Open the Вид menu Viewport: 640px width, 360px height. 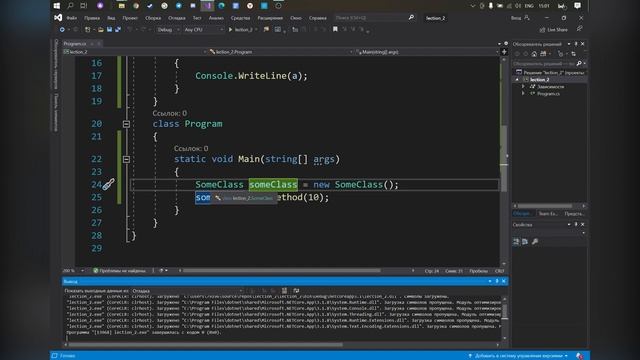111,18
